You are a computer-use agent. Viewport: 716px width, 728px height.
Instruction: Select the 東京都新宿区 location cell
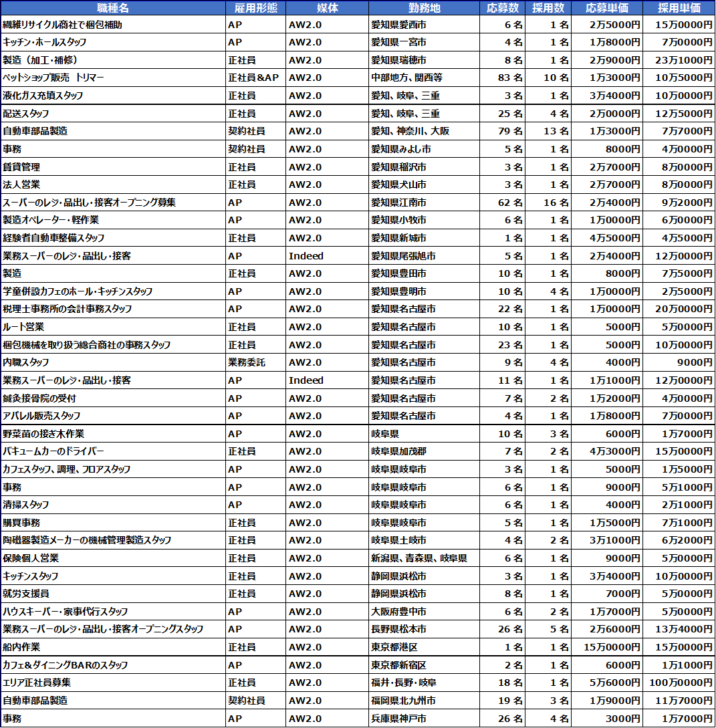pyautogui.click(x=398, y=665)
